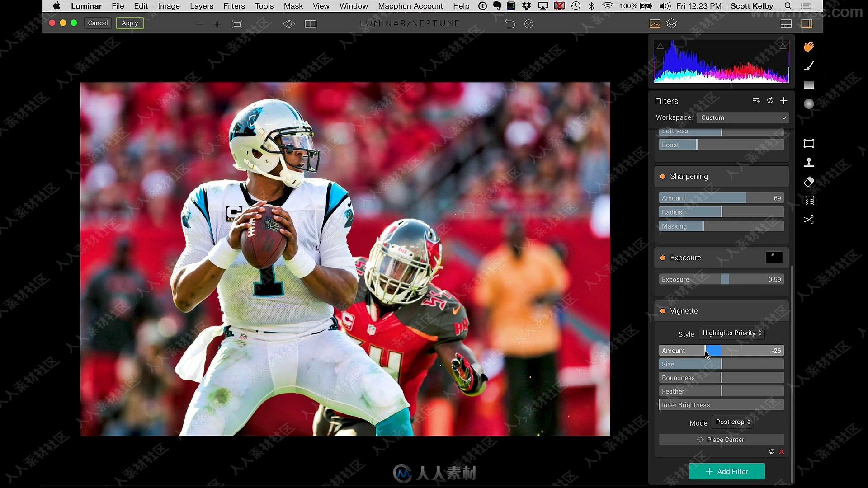Viewport: 868px width, 488px height.
Task: Click the Apply button in toolbar
Action: (129, 23)
